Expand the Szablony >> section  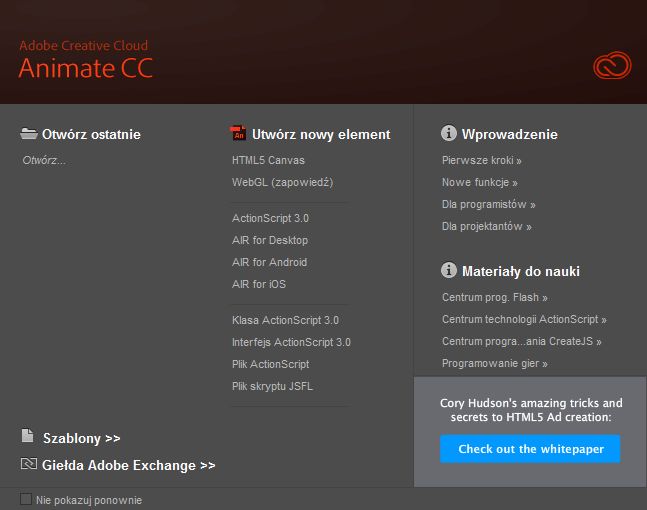(x=81, y=438)
